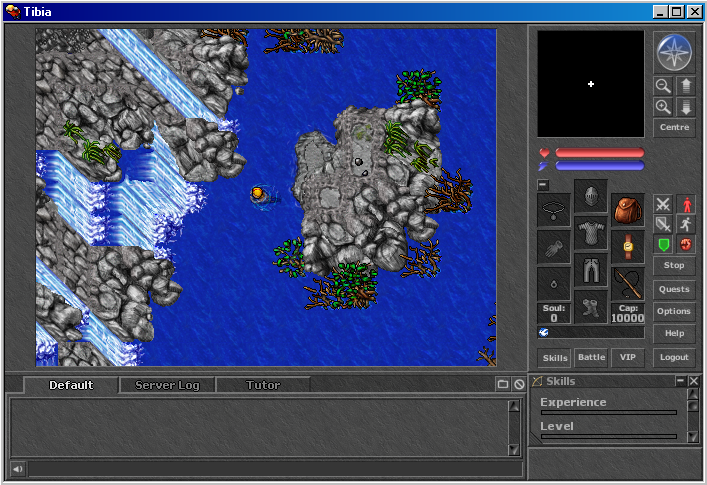Click the red health bar
The image size is (707, 485).
click(x=599, y=153)
